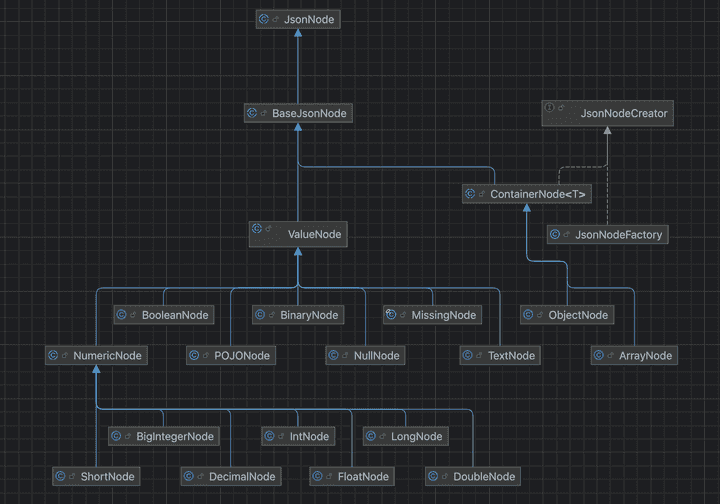Click the visibility lock icon on NumericNode
Screen dimensions: 720x504
[x=65, y=355]
